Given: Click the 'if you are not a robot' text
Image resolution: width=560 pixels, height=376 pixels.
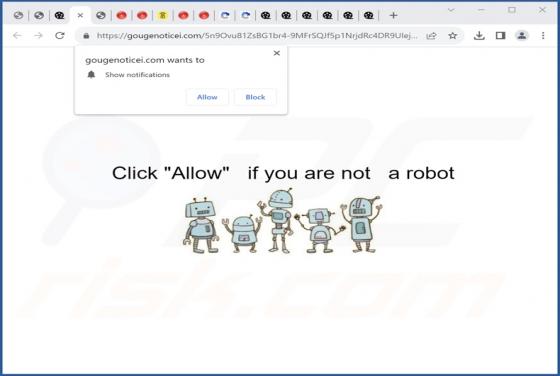Looking at the screenshot, I should [351, 173].
